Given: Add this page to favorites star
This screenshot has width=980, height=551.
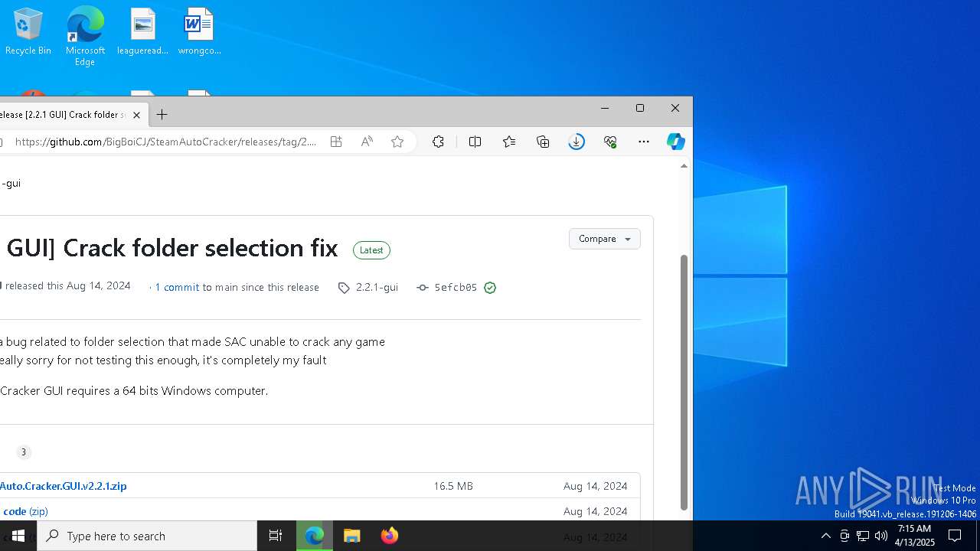Looking at the screenshot, I should [397, 142].
